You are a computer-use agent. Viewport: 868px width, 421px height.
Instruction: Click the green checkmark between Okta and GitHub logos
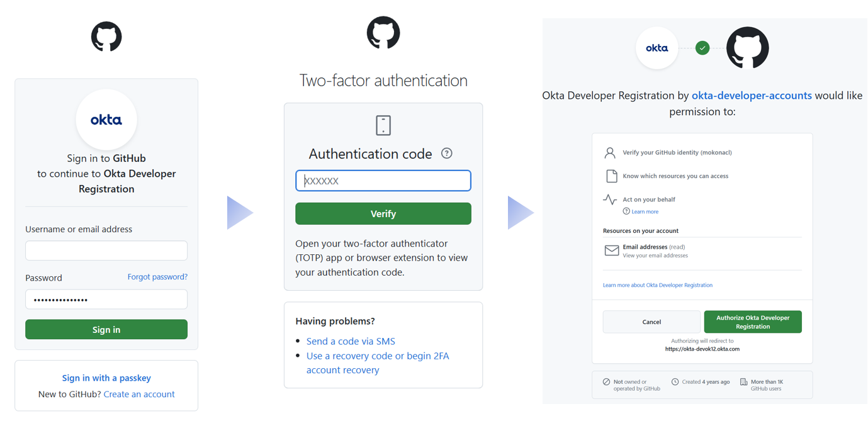pyautogui.click(x=702, y=47)
